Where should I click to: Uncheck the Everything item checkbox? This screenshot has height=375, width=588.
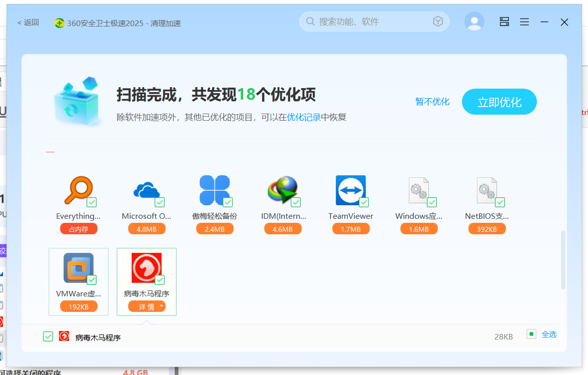[x=92, y=202]
